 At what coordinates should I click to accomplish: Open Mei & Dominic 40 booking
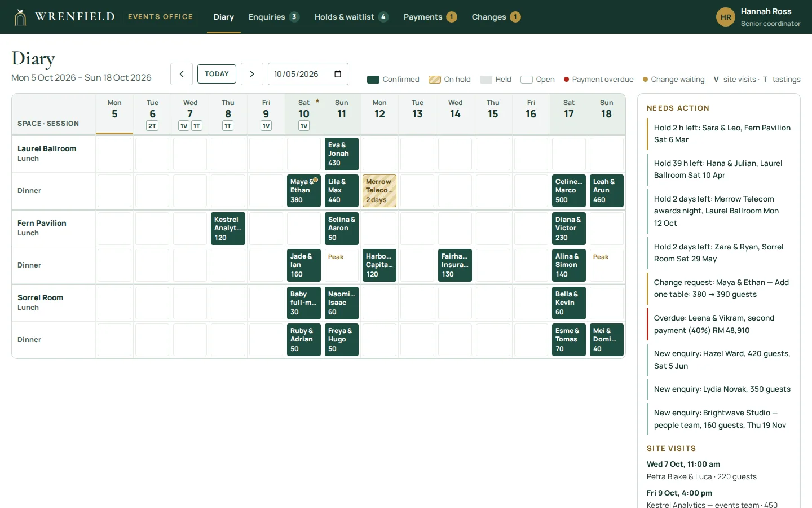[607, 340]
